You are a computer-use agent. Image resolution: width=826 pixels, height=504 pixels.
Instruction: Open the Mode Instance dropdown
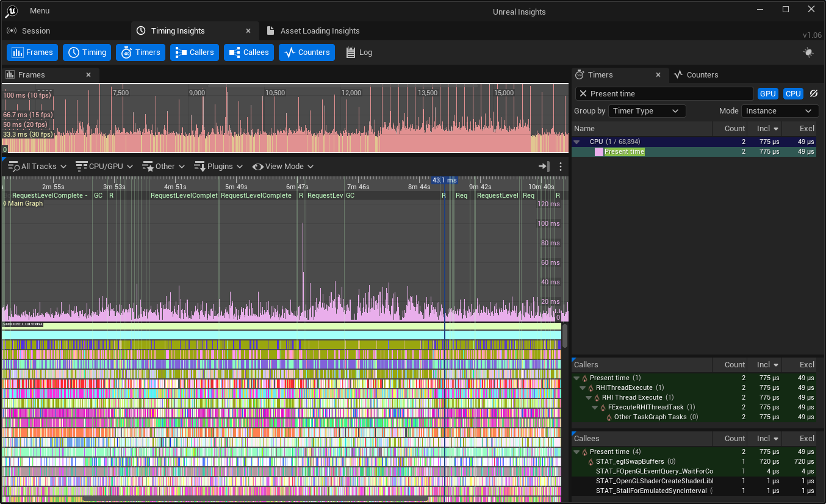coord(780,111)
